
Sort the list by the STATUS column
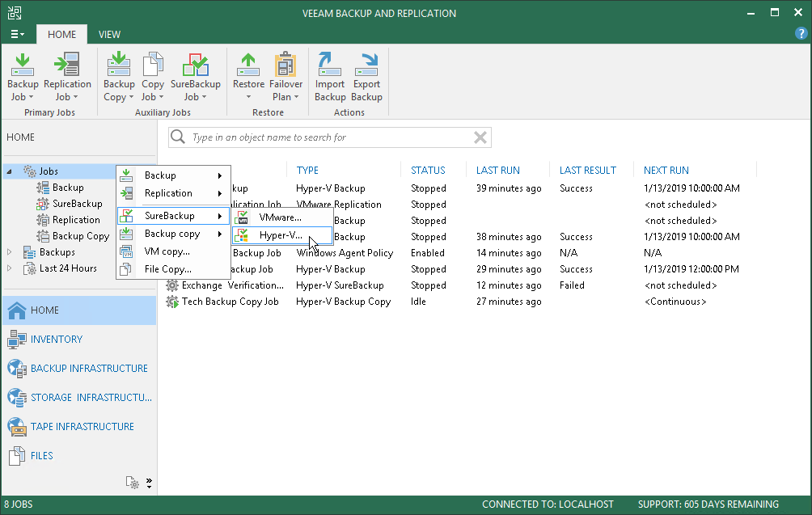tap(428, 170)
